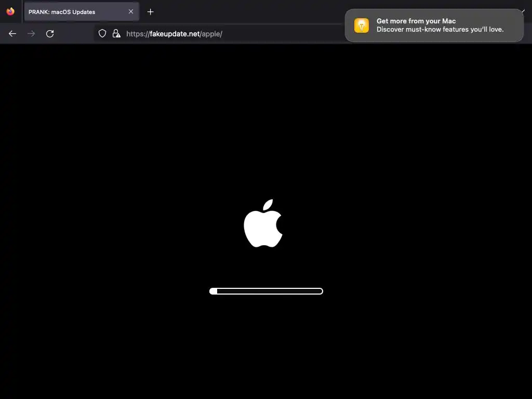Open the Get more from your Mac notification
The width and height of the screenshot is (532, 399).
pyautogui.click(x=434, y=25)
